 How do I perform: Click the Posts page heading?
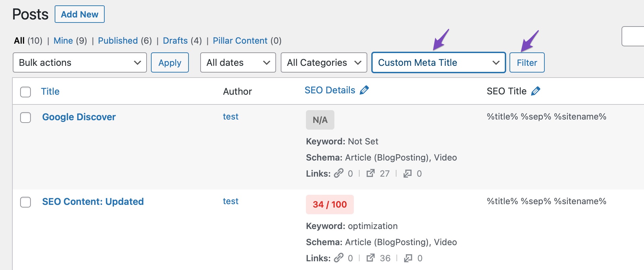click(30, 14)
